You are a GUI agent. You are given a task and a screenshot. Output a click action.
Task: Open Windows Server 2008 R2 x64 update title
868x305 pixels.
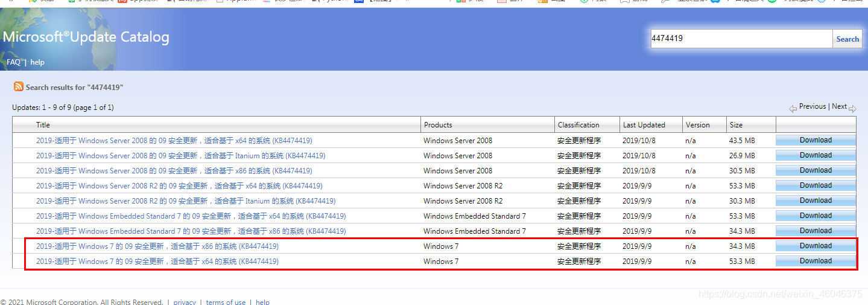coord(179,186)
